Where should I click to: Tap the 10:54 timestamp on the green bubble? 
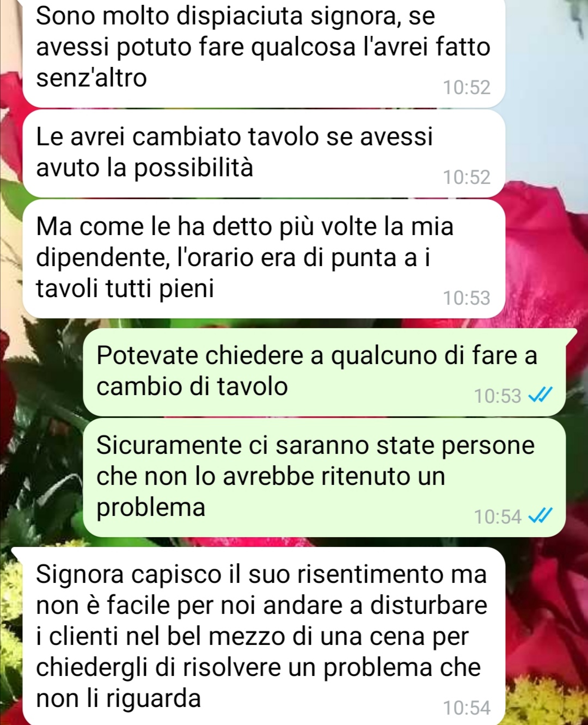coord(498,516)
